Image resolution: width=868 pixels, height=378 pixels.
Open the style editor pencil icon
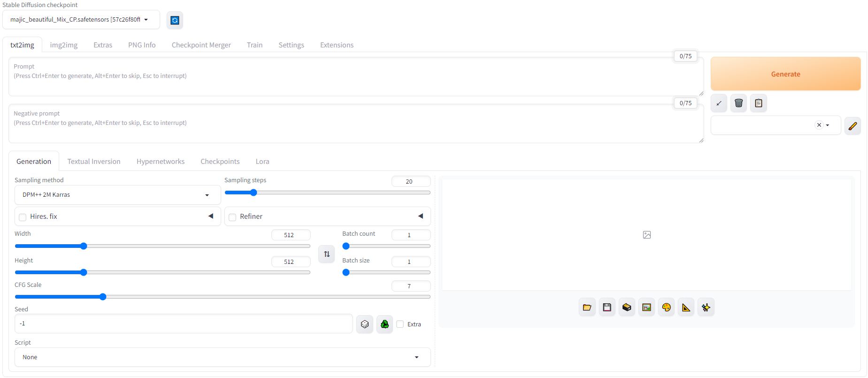coord(853,126)
